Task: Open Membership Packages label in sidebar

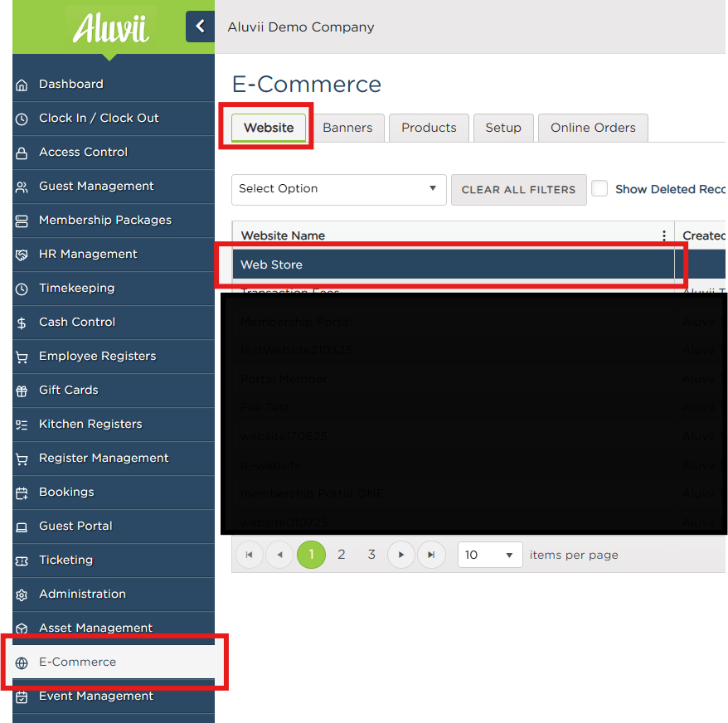Action: 105,220
